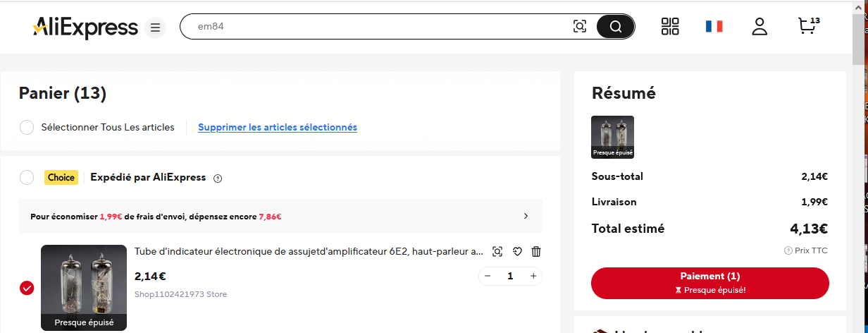Increase the item quantity with plus button
This screenshot has width=868, height=333.
coord(533,276)
